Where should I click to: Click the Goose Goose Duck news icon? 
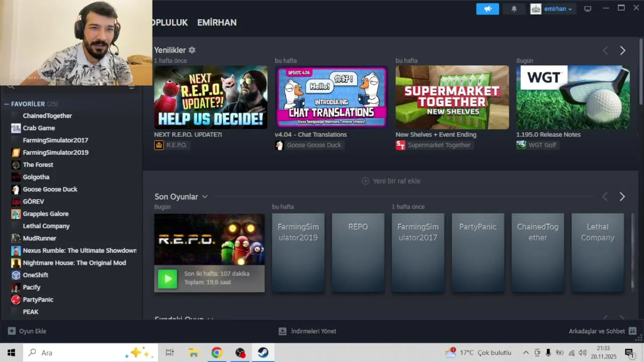pyautogui.click(x=279, y=145)
